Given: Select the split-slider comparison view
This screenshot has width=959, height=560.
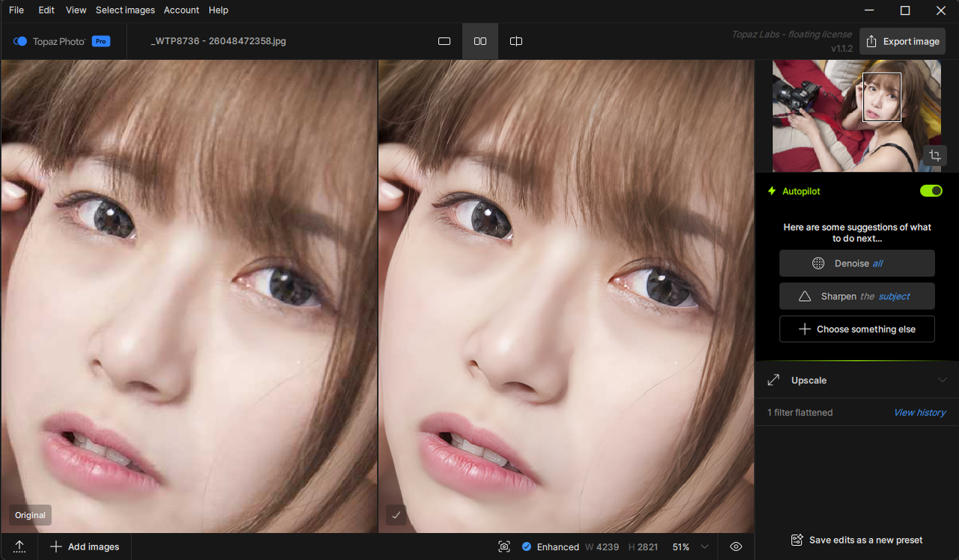Looking at the screenshot, I should click(515, 41).
